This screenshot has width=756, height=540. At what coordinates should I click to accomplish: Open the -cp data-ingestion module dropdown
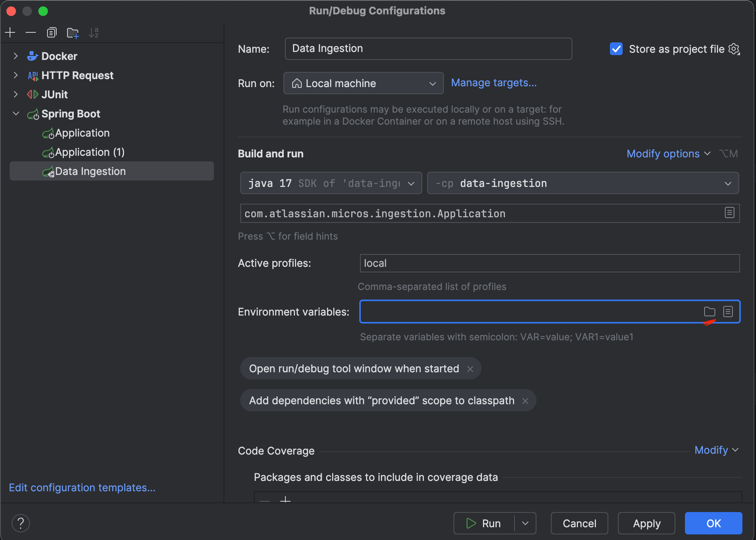pyautogui.click(x=583, y=183)
